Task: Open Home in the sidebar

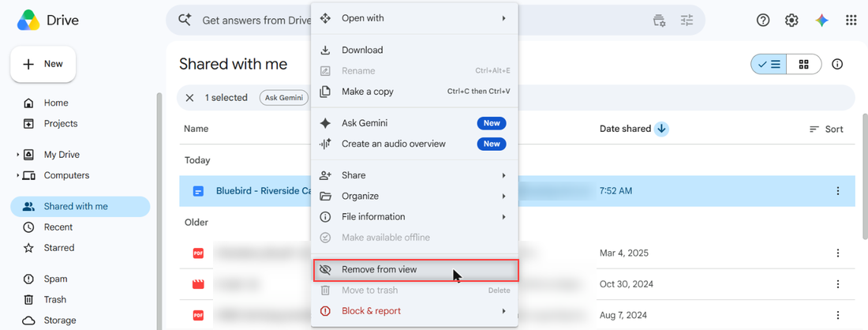Action: pyautogui.click(x=56, y=103)
